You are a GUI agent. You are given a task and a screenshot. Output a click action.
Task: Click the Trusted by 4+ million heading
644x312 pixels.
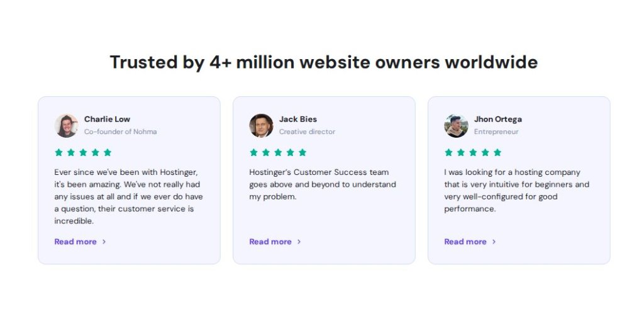pyautogui.click(x=323, y=62)
